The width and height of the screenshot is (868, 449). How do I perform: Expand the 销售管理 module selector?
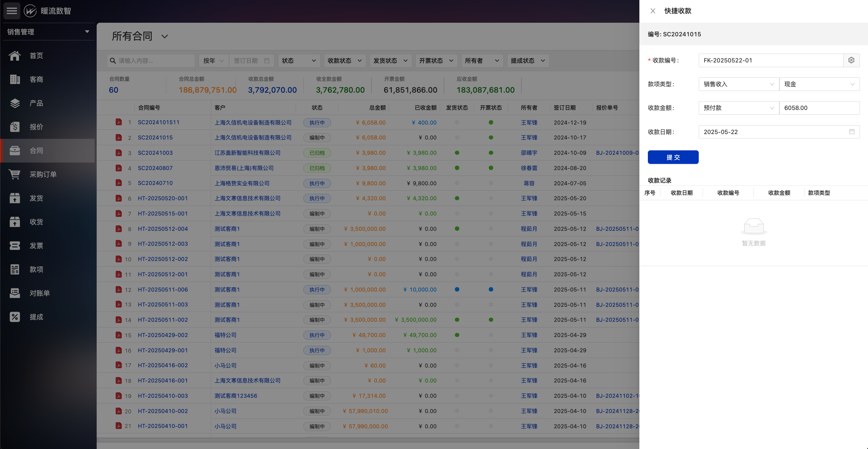point(48,32)
